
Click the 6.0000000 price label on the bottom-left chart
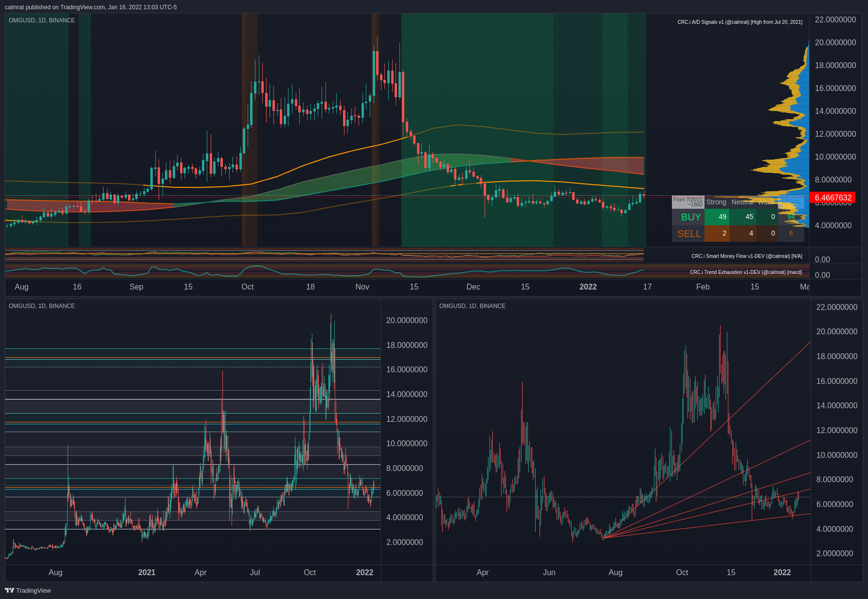[404, 493]
